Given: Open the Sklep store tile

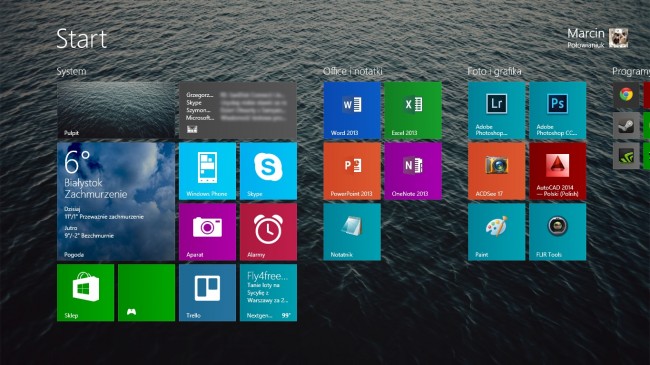Looking at the screenshot, I should [85, 293].
